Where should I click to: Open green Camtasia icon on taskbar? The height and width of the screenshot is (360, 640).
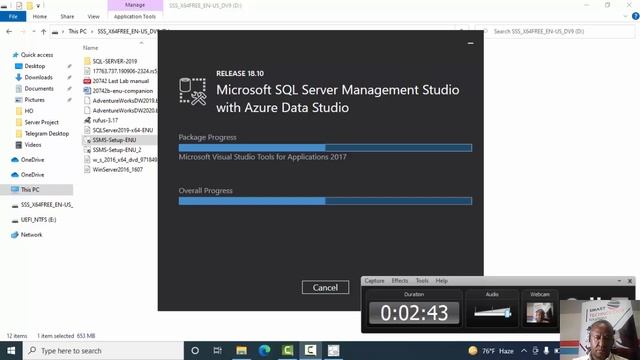(x=287, y=351)
